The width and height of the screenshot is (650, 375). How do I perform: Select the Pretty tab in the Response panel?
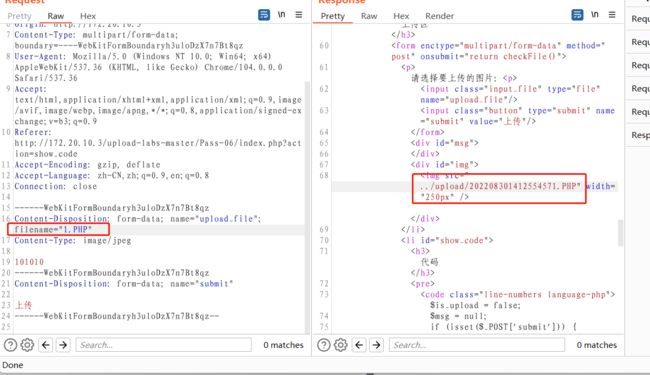(x=333, y=16)
